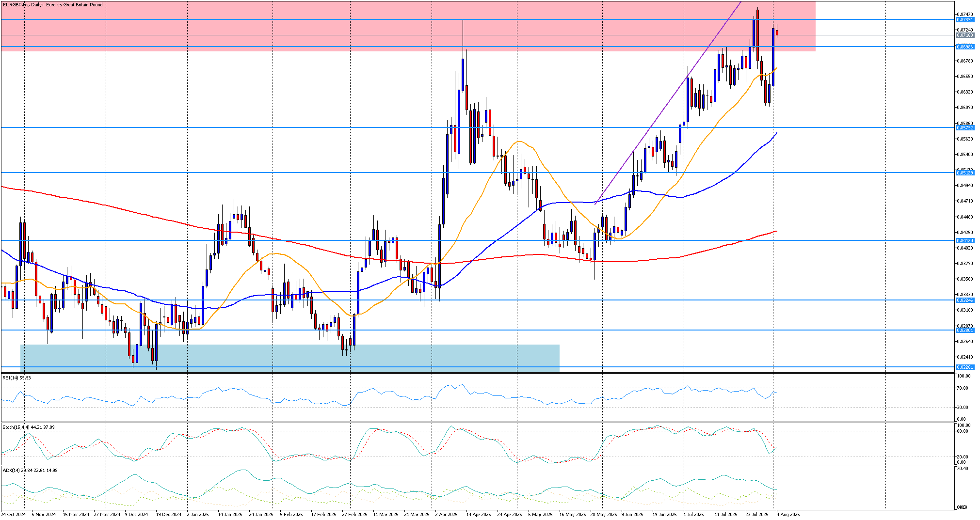Select the 0.82801 horizontal line label
980x520 pixels.
point(964,330)
